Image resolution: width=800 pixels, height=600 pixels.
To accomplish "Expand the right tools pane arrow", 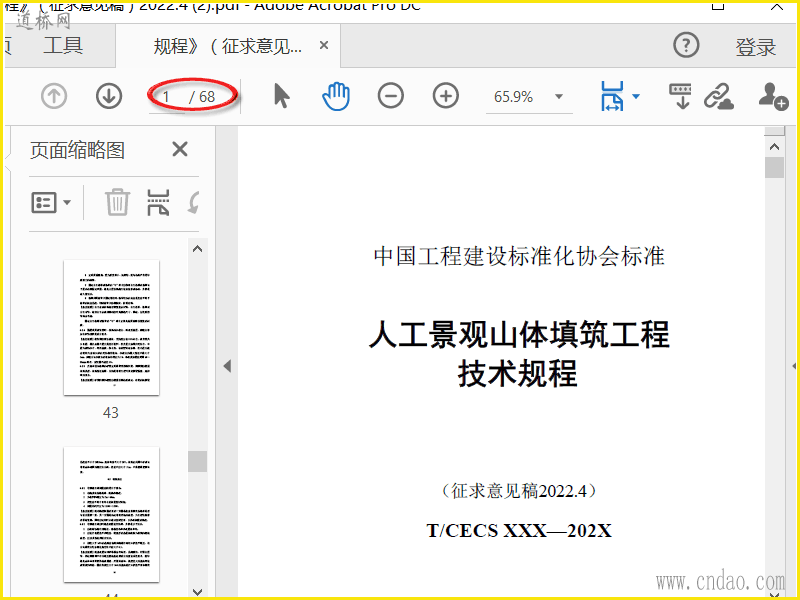I will pos(794,366).
